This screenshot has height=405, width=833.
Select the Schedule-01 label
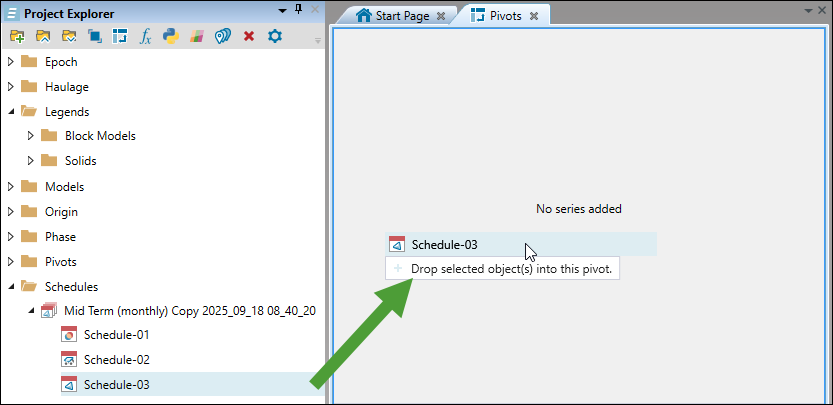(117, 335)
